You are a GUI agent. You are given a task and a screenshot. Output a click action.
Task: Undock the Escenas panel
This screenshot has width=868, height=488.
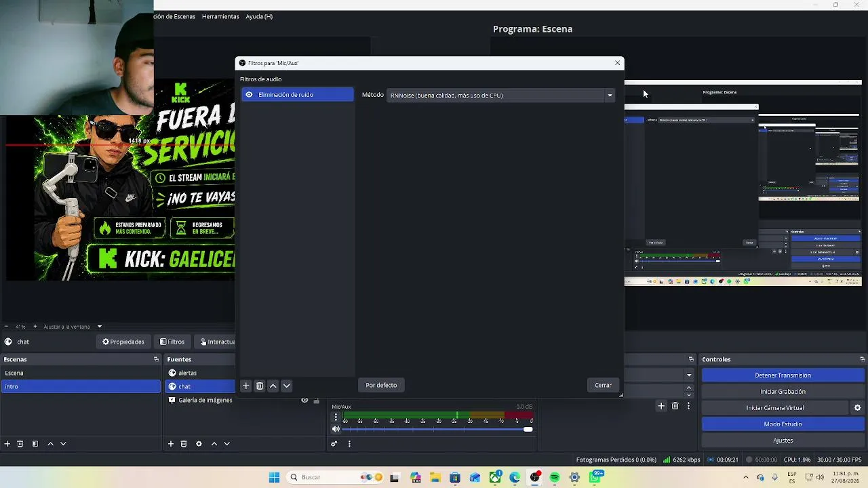pyautogui.click(x=156, y=359)
